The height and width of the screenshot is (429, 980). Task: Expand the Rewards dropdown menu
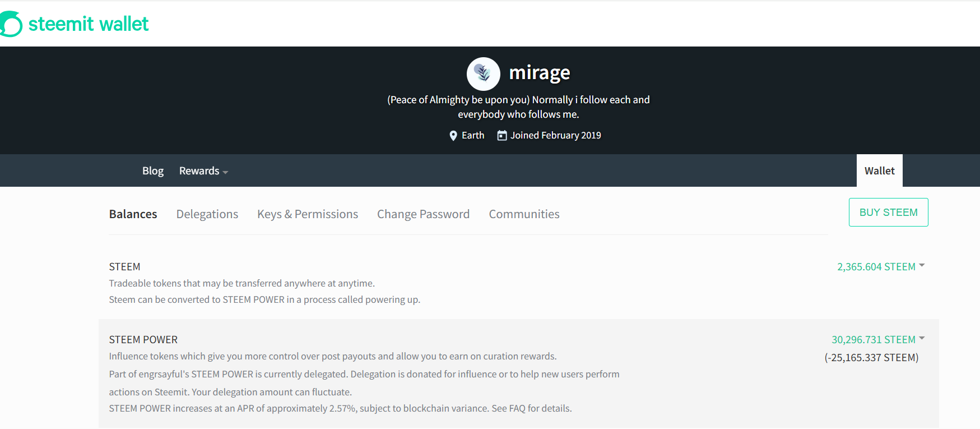[x=203, y=170]
